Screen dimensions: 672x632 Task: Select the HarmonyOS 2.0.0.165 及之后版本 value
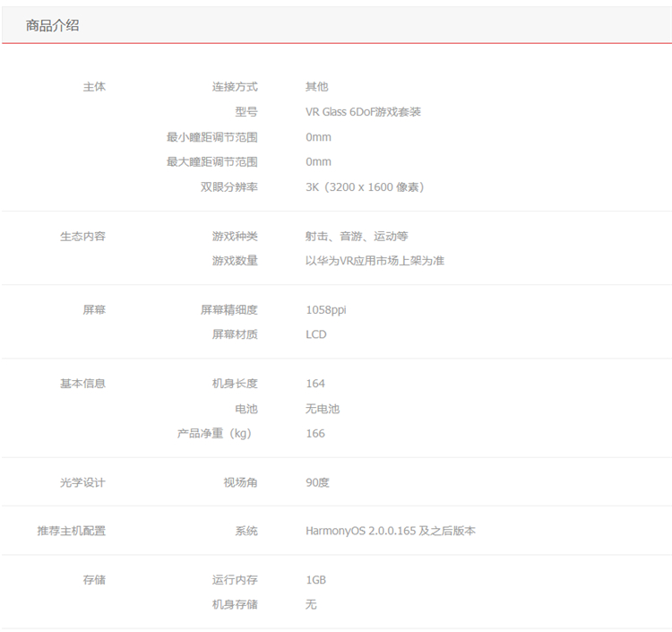click(391, 532)
